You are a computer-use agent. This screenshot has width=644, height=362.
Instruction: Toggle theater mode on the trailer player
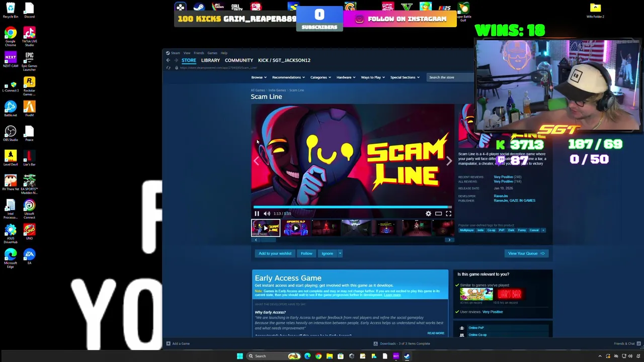[x=438, y=214]
